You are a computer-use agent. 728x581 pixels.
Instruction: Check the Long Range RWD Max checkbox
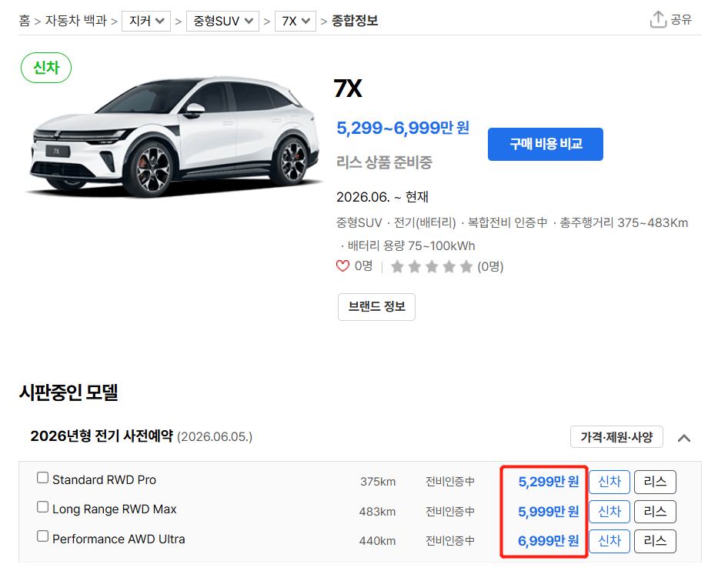(x=43, y=507)
